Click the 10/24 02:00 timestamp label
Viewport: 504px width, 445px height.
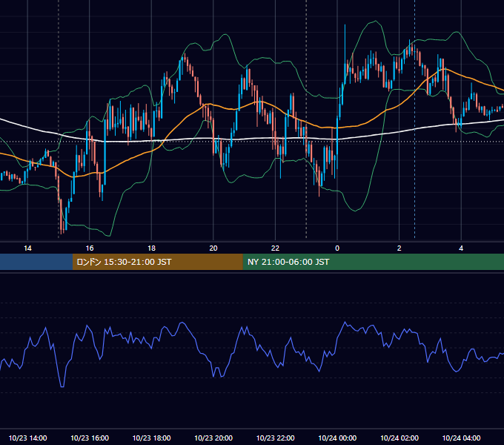pyautogui.click(x=399, y=438)
